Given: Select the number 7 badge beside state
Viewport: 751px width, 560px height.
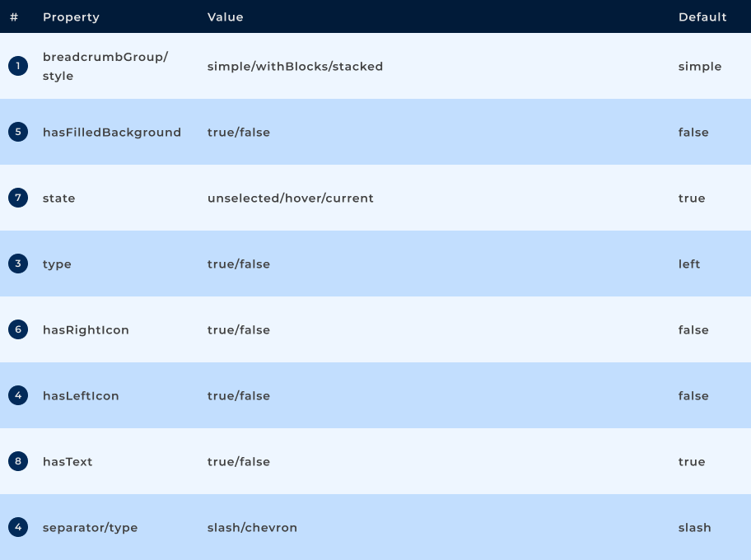Looking at the screenshot, I should coord(18,198).
